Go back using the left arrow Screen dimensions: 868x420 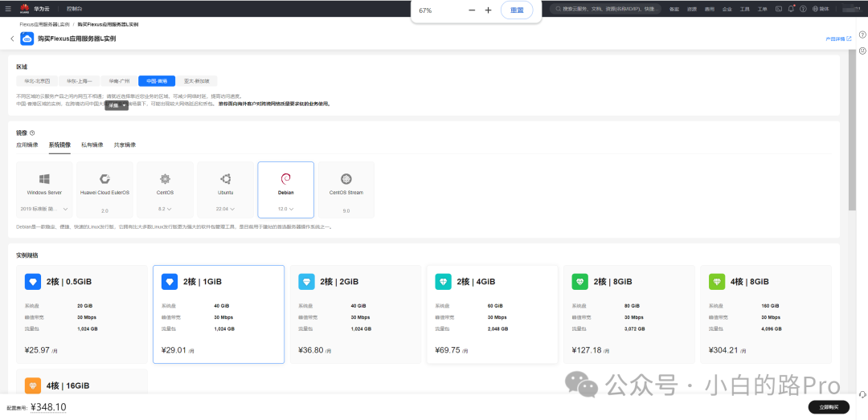[12, 39]
